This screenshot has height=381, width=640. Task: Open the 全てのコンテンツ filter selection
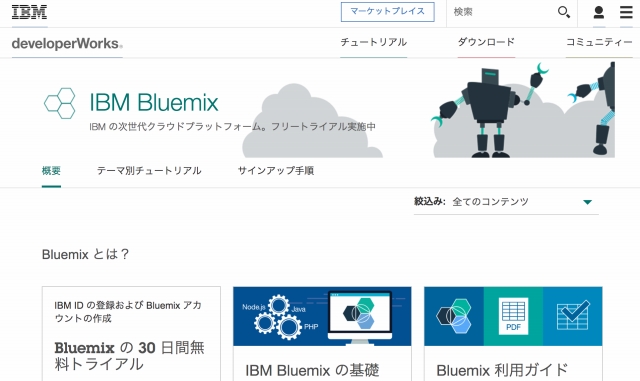coord(506,202)
